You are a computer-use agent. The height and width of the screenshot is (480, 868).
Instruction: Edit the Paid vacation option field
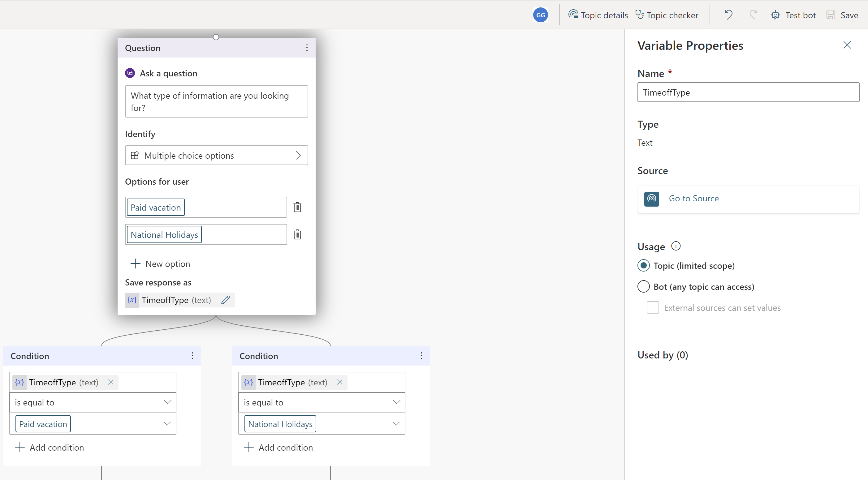coord(206,207)
